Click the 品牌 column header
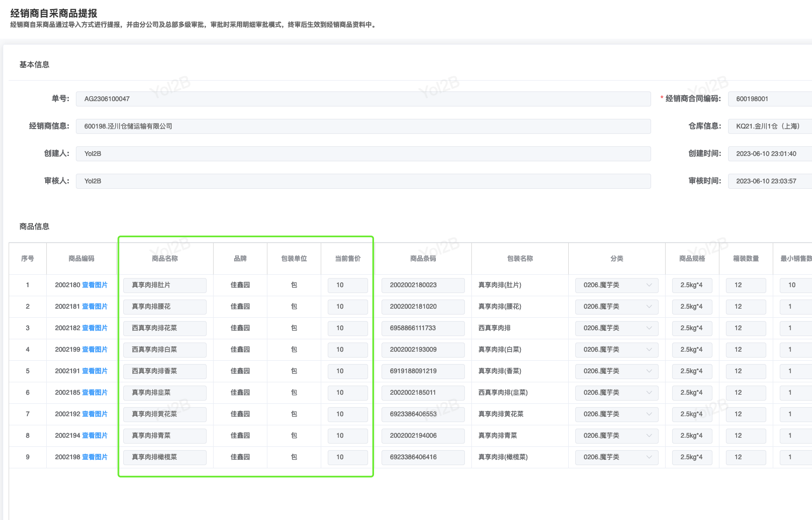This screenshot has width=812, height=520. point(240,259)
